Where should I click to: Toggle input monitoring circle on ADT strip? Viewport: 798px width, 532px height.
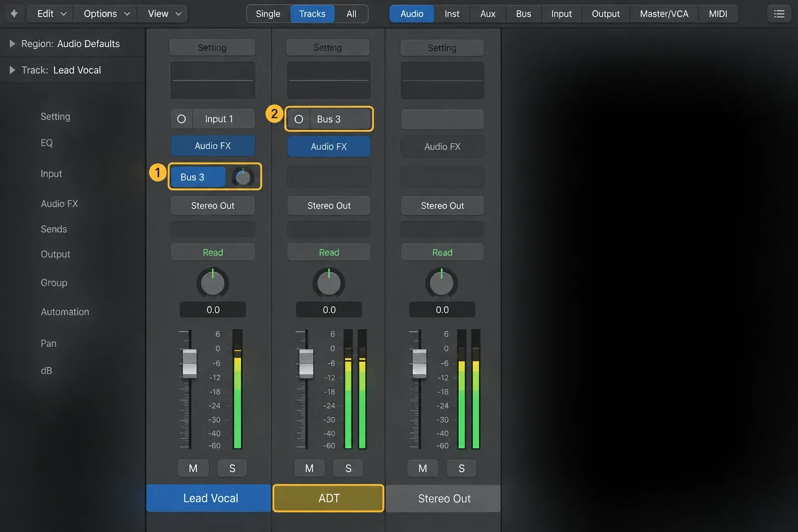[299, 119]
